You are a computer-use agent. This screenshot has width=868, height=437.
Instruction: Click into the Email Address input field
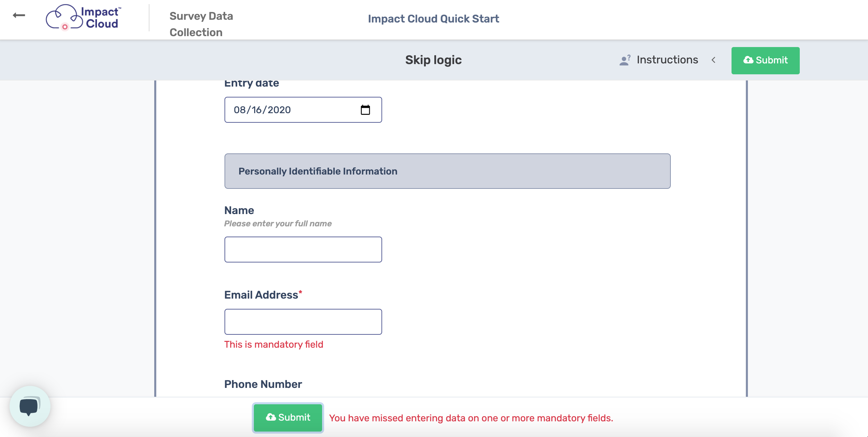(303, 322)
